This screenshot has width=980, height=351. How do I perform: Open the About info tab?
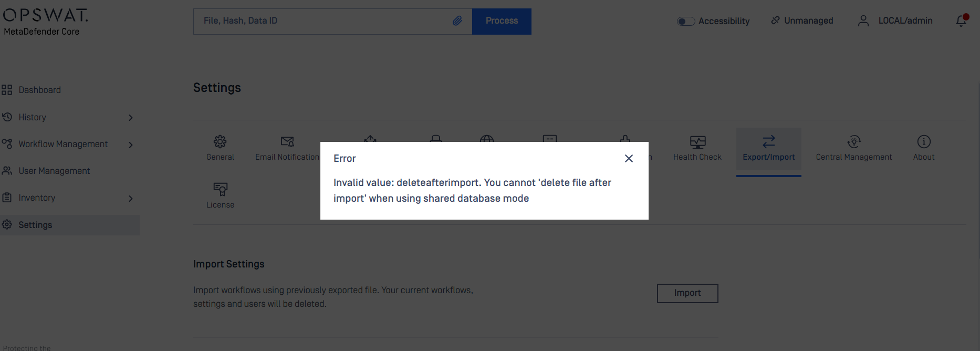(x=924, y=148)
